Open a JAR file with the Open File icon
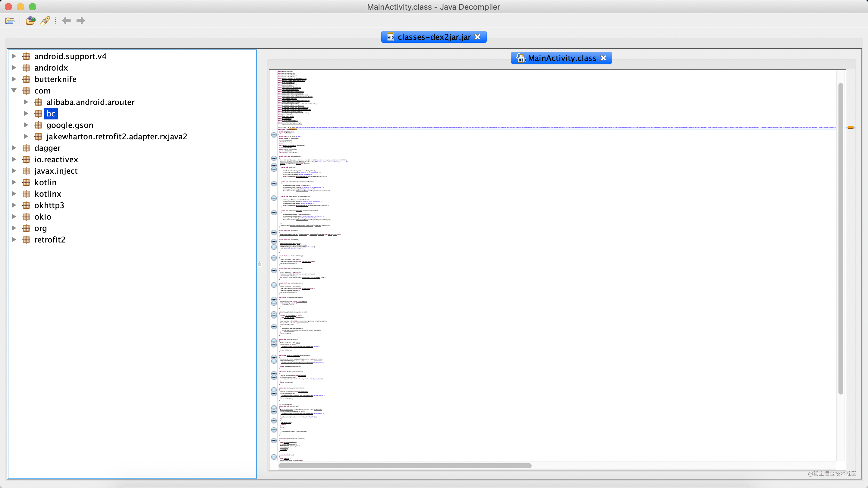This screenshot has height=488, width=868. click(x=10, y=21)
